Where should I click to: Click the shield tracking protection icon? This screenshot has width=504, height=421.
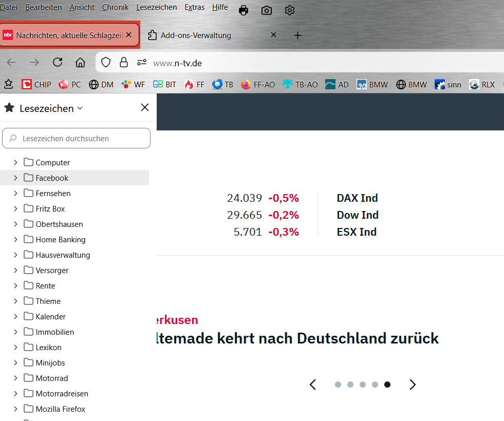(106, 63)
